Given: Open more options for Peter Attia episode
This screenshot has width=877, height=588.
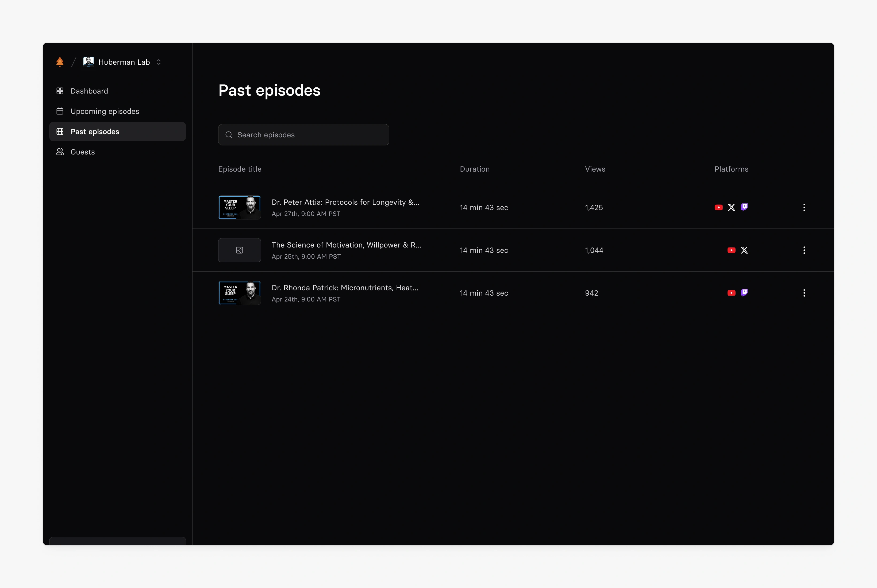Looking at the screenshot, I should [804, 207].
